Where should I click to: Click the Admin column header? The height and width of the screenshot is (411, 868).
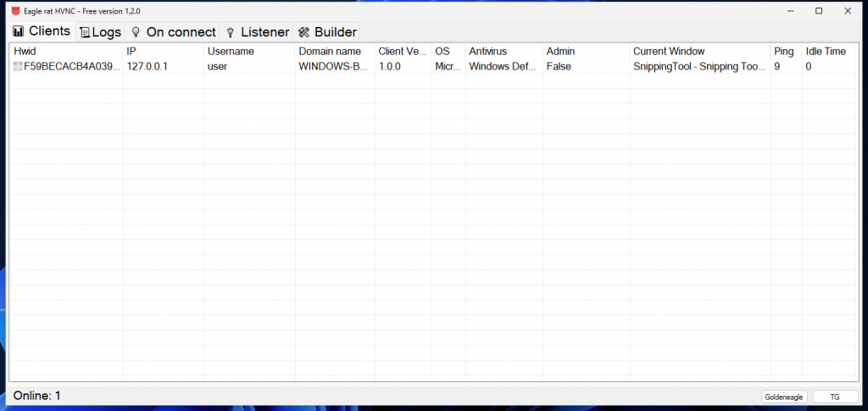(587, 52)
